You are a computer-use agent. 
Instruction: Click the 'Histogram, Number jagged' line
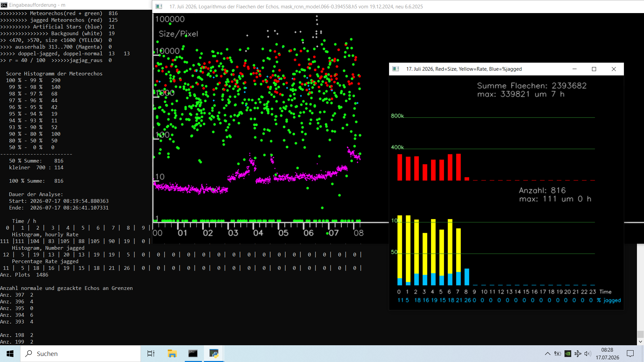click(x=48, y=248)
